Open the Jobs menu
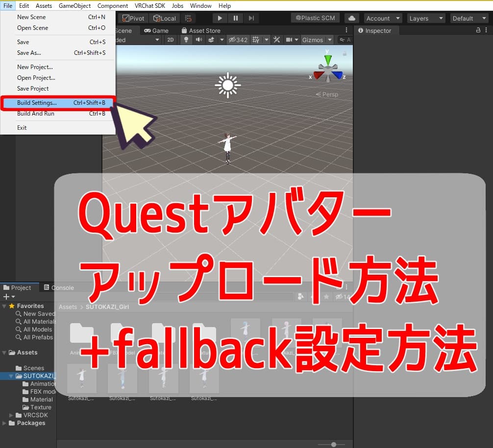Image resolution: width=493 pixels, height=448 pixels. pyautogui.click(x=177, y=6)
